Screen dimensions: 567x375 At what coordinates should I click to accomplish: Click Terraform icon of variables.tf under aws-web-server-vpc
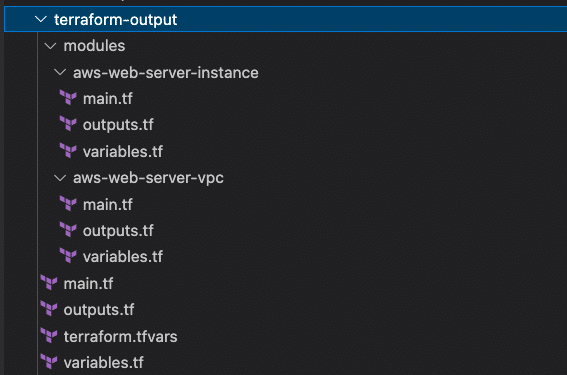pyautogui.click(x=68, y=256)
